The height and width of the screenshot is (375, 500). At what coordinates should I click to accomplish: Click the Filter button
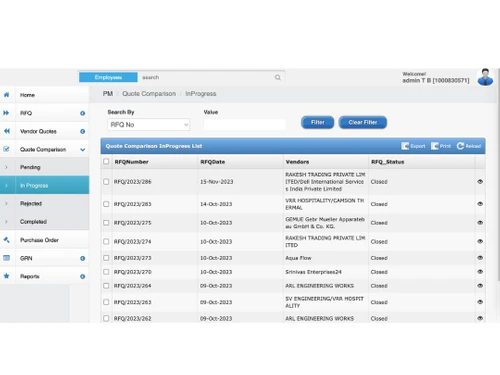317,122
